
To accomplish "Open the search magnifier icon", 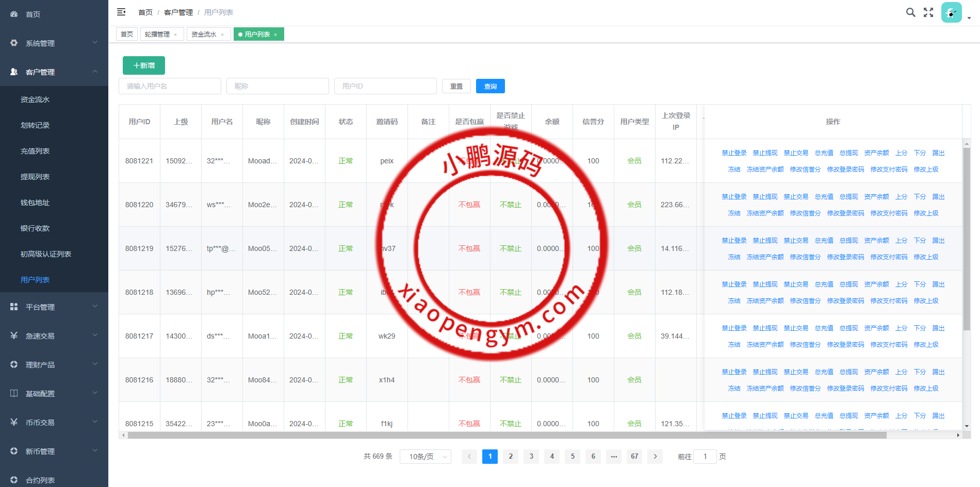I will (x=910, y=12).
